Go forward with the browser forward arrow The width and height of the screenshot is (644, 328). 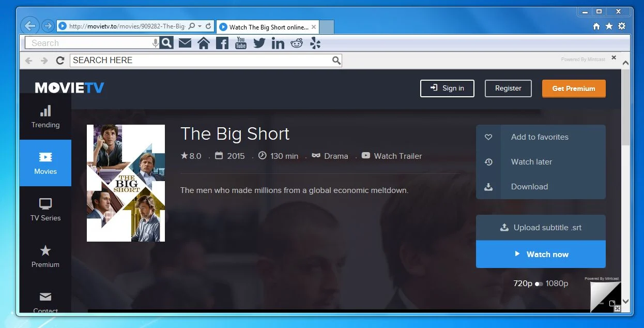48,26
